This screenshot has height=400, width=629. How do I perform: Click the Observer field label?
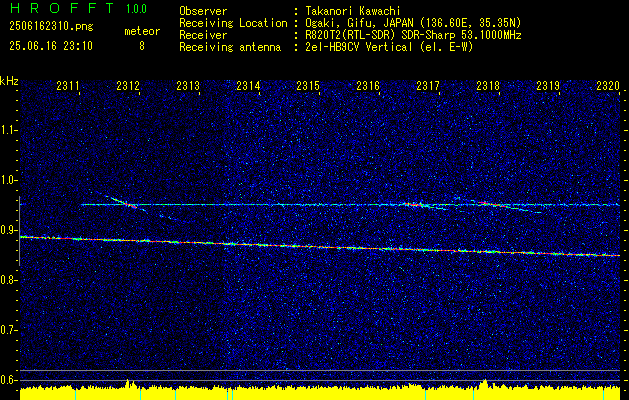coord(203,11)
